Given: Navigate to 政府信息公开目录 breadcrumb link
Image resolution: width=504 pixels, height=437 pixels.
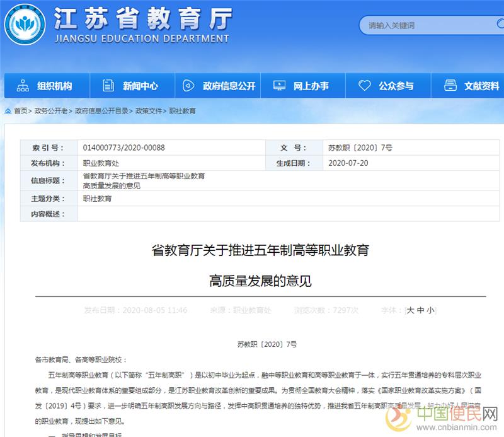Looking at the screenshot, I should pyautogui.click(x=101, y=111).
